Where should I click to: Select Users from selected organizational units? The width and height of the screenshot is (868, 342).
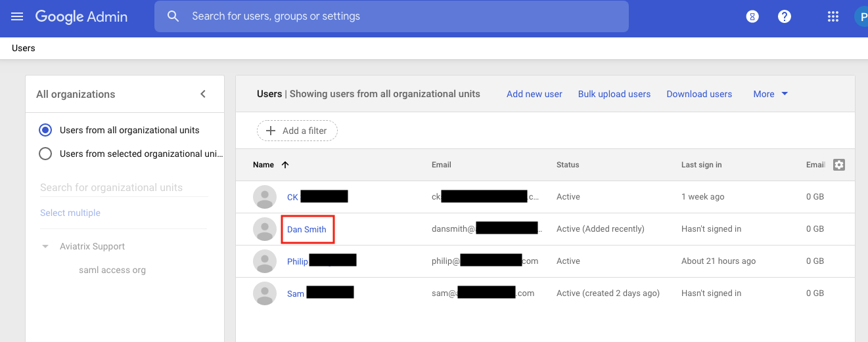(x=45, y=154)
